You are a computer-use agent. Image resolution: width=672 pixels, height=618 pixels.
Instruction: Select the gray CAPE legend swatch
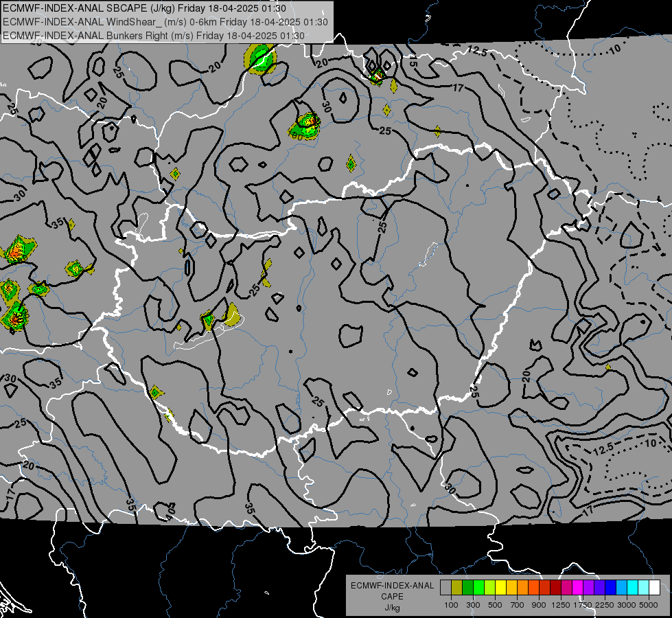(x=445, y=588)
